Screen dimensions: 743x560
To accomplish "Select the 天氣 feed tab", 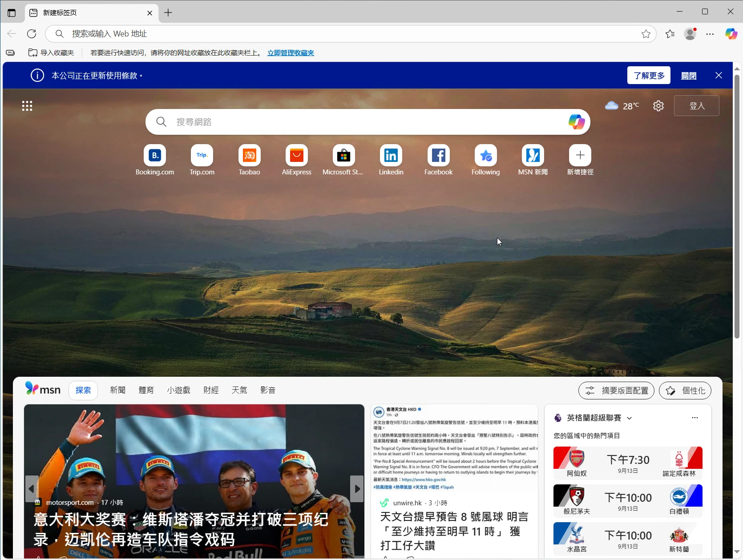I will click(239, 390).
